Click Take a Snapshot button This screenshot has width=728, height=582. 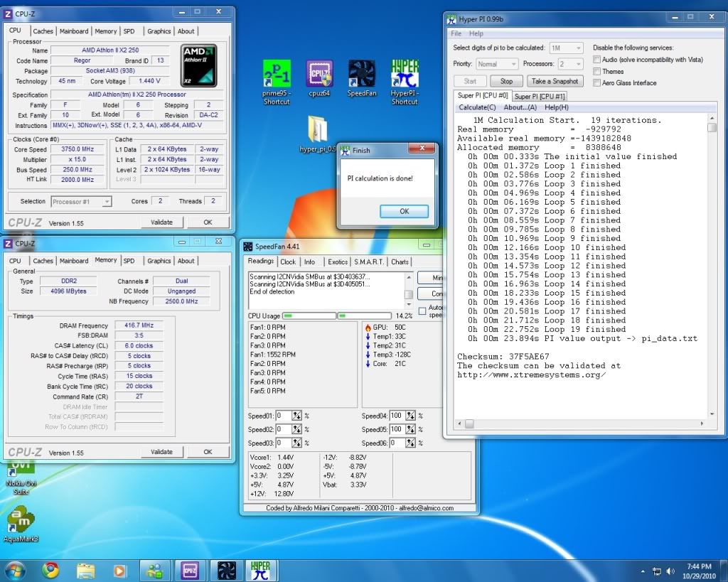coord(555,81)
